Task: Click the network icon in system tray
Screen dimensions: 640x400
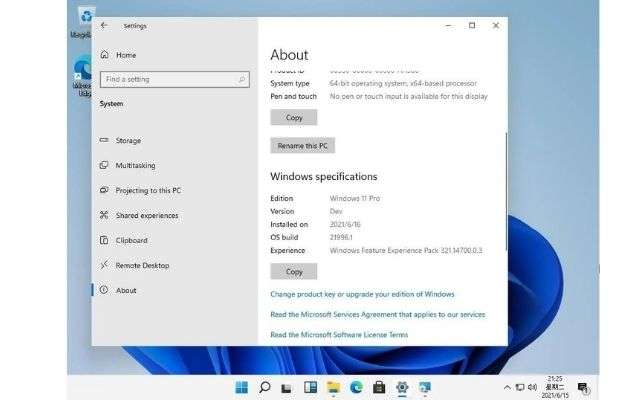Action: pyautogui.click(x=520, y=387)
